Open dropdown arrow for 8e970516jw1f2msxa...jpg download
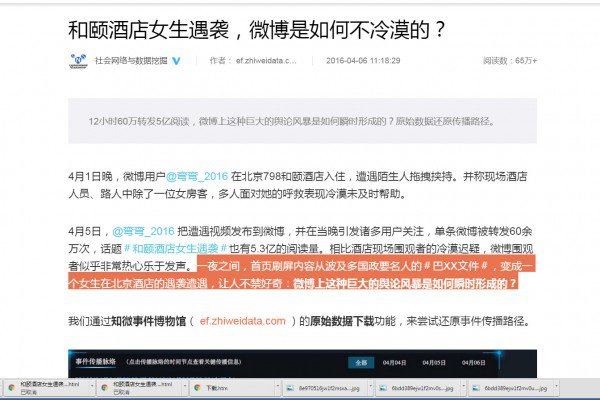600x400 pixels. 370,386
